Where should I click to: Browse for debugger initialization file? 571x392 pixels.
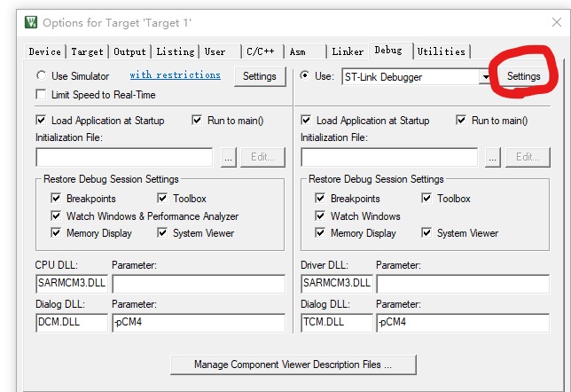coord(493,157)
